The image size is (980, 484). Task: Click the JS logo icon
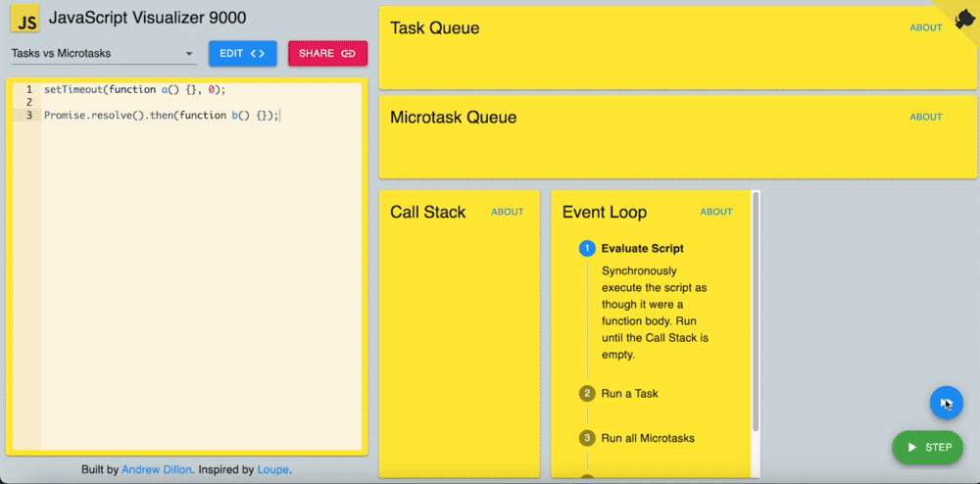pos(25,18)
